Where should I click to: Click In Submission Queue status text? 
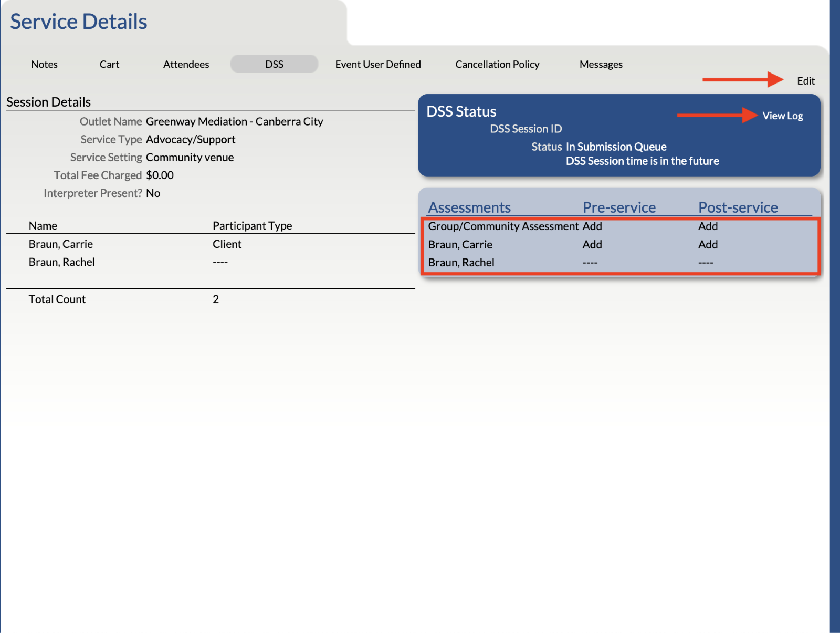point(616,147)
